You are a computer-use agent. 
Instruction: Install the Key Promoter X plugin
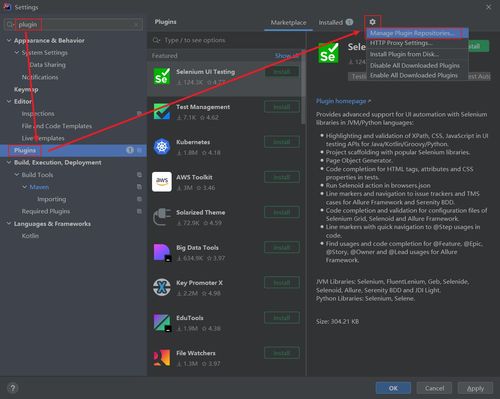click(282, 283)
